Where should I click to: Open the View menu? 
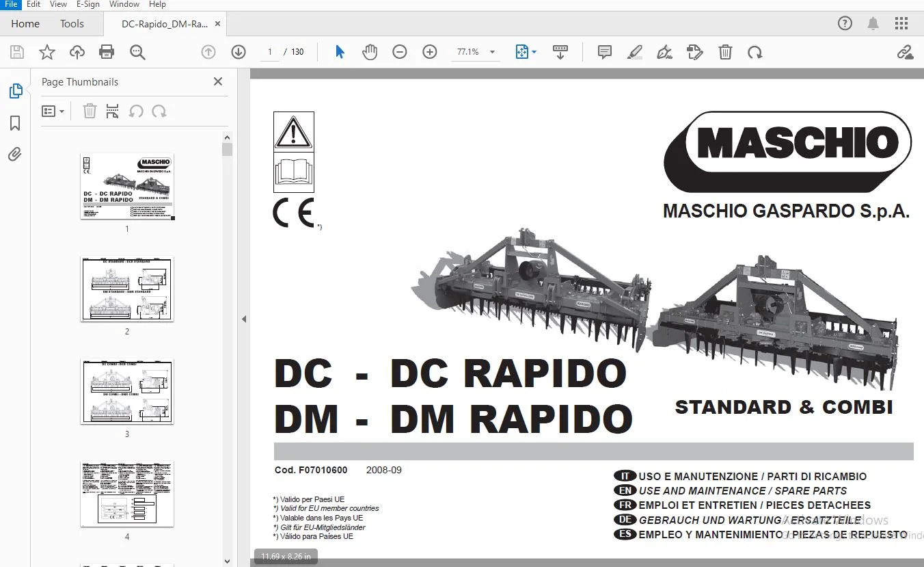pyautogui.click(x=58, y=4)
